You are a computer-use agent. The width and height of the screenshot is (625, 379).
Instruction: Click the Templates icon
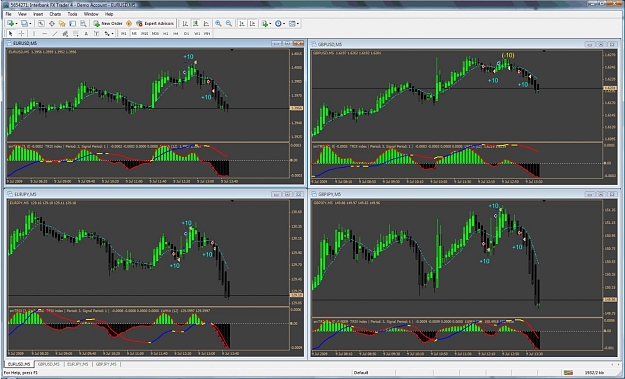pyautogui.click(x=292, y=24)
